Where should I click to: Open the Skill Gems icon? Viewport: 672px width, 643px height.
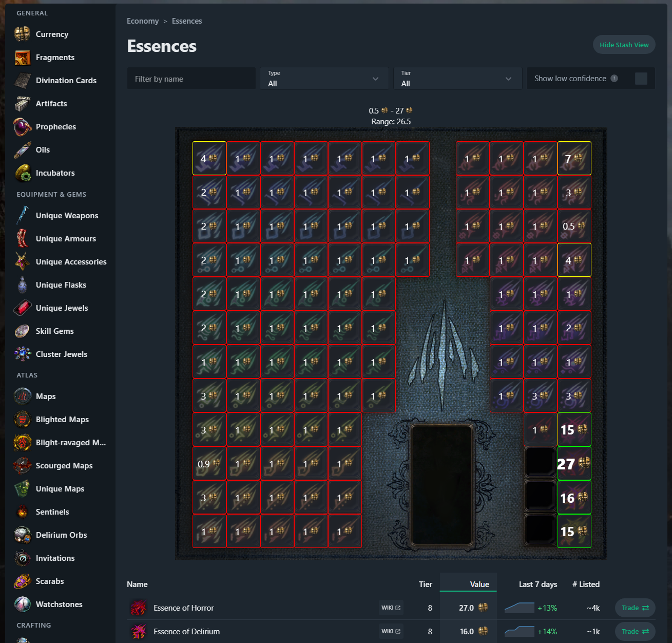pyautogui.click(x=22, y=331)
